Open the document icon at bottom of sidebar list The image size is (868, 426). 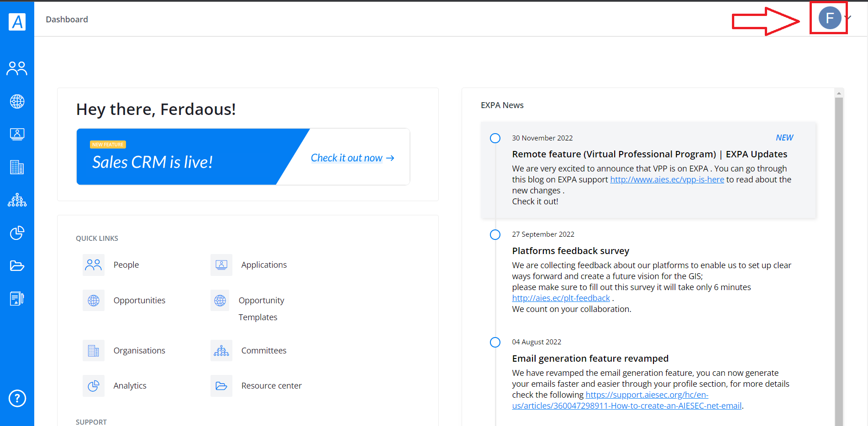pyautogui.click(x=17, y=298)
